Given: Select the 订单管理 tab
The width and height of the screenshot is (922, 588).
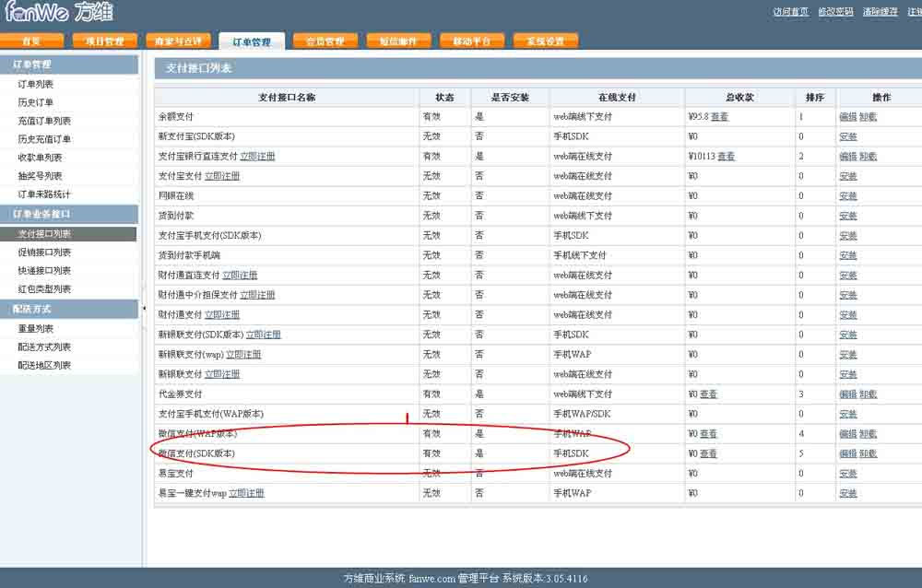Looking at the screenshot, I should [x=252, y=41].
